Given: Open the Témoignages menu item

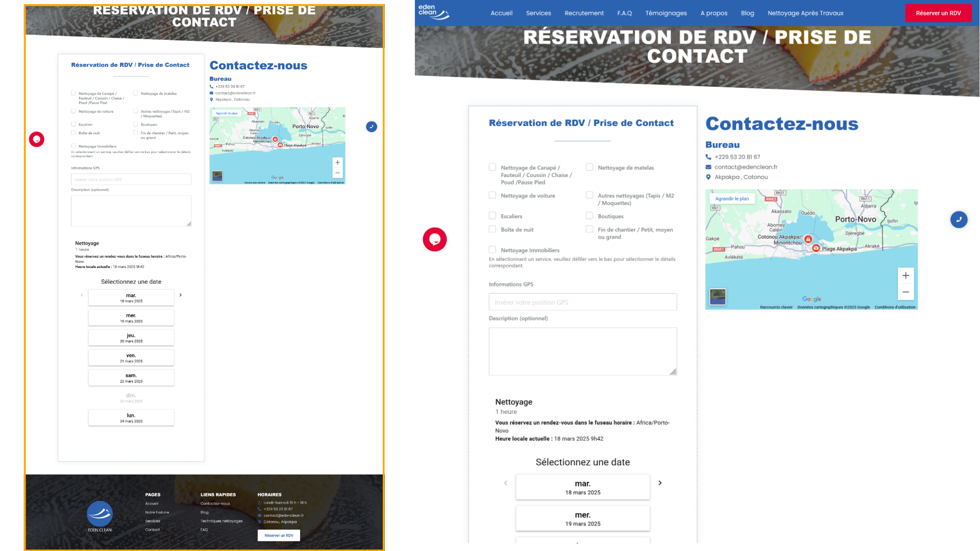Looking at the screenshot, I should pyautogui.click(x=666, y=13).
